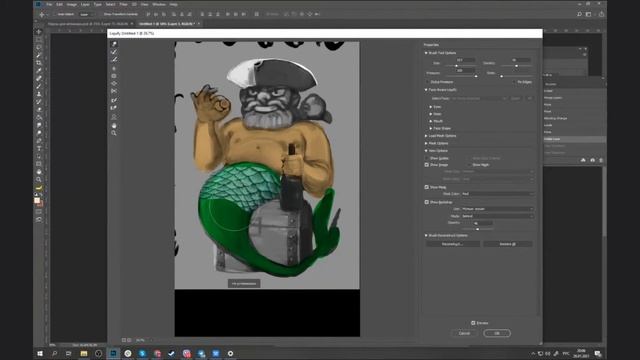Collapse the Face-Aware Liquify section
This screenshot has width=640, height=360.
(x=426, y=90)
